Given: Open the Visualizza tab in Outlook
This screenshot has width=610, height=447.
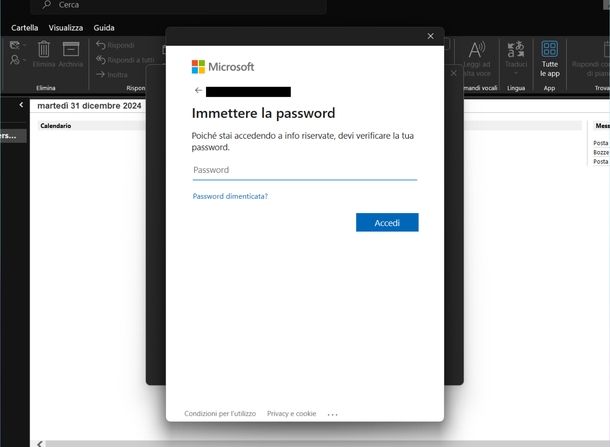Looking at the screenshot, I should 66,28.
